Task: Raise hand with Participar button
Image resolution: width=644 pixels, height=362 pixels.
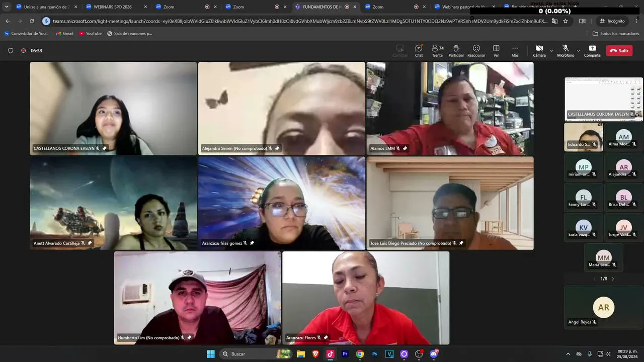Action: click(456, 50)
